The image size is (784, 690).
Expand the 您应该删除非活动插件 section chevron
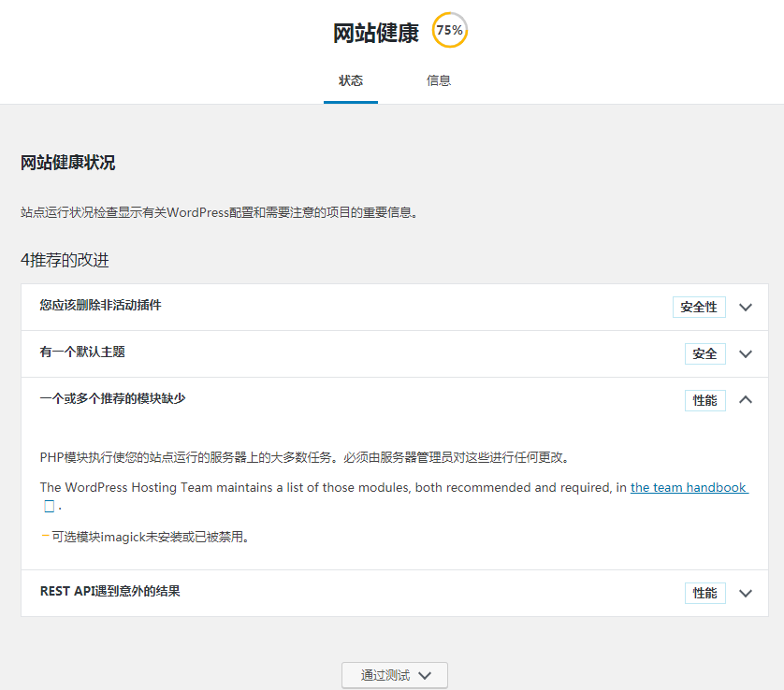tap(746, 306)
